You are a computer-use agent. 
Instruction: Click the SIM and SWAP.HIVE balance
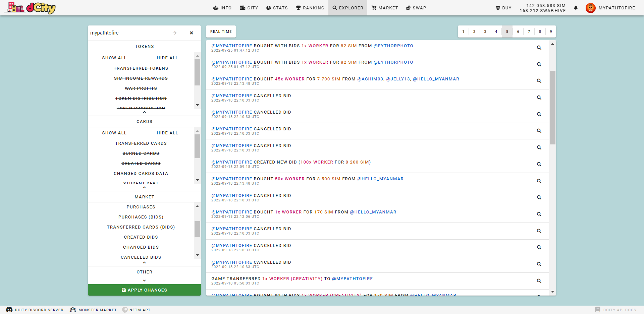coord(542,8)
